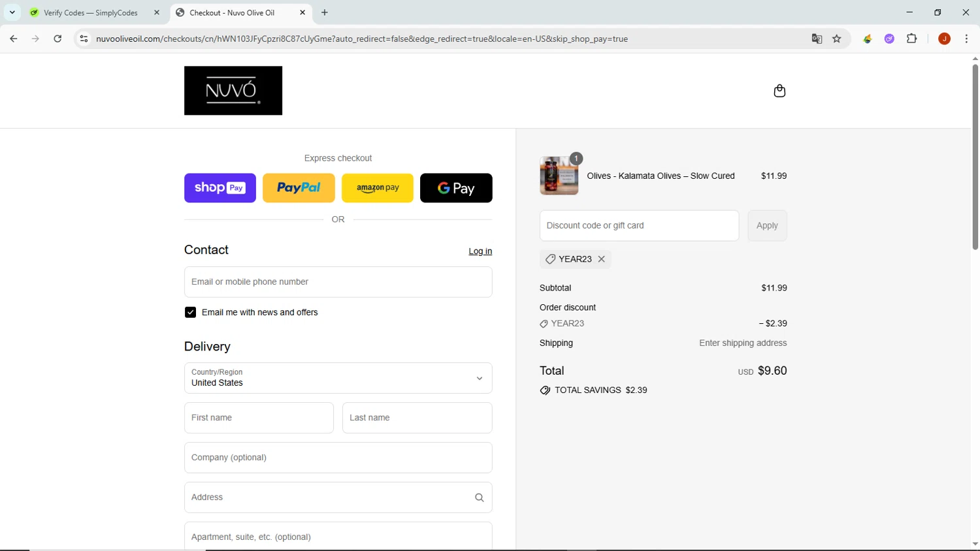Click the browser forward arrow
Screen dimensions: 980x551
pyautogui.click(x=35, y=39)
